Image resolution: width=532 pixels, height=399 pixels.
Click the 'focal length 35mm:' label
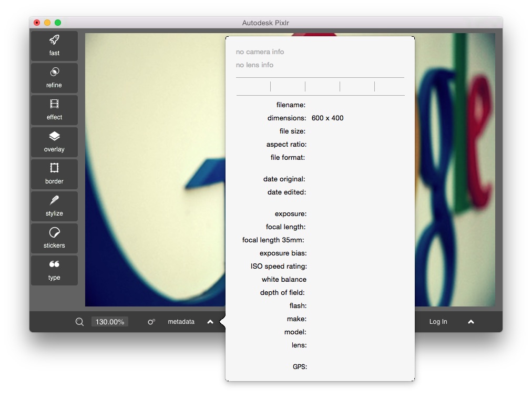(x=273, y=240)
